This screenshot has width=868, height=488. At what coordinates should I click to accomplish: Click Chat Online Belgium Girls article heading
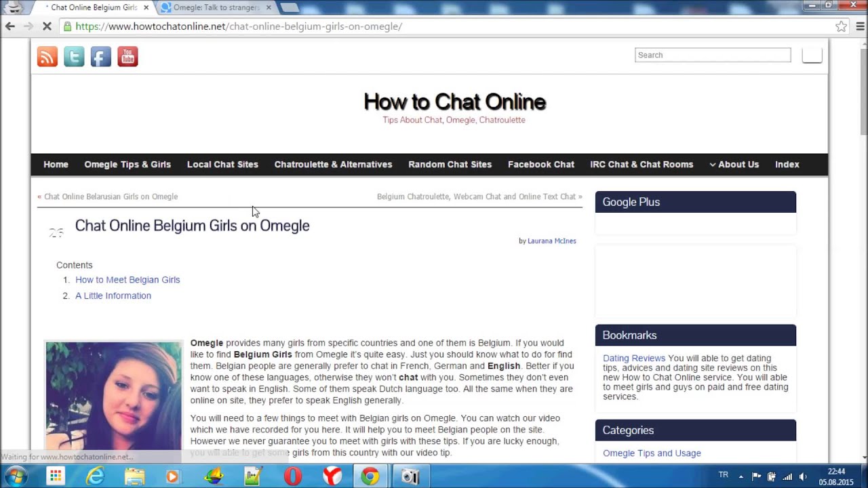click(192, 226)
